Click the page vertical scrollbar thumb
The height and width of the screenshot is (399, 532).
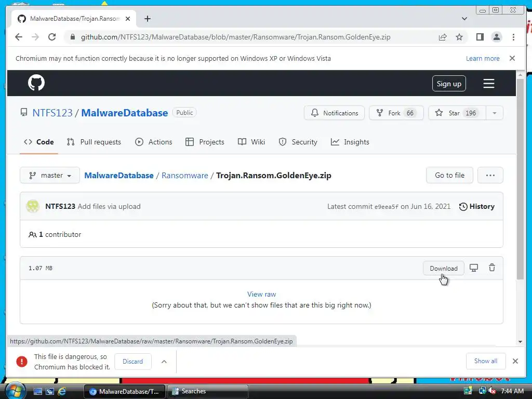tap(520, 179)
